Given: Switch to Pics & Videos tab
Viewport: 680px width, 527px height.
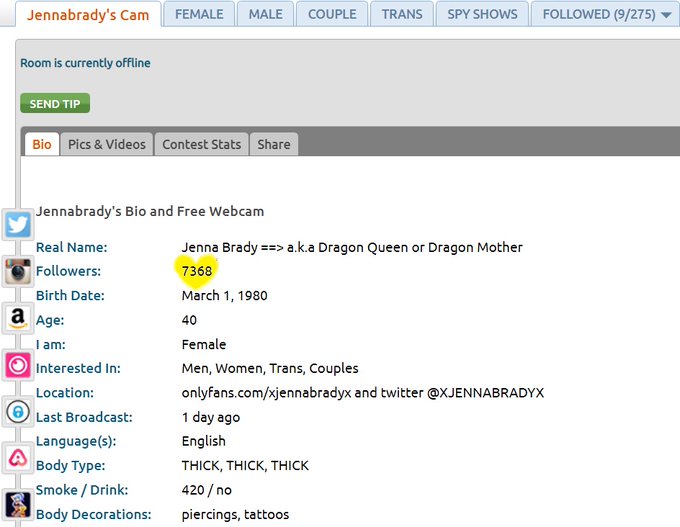Looking at the screenshot, I should coord(107,144).
